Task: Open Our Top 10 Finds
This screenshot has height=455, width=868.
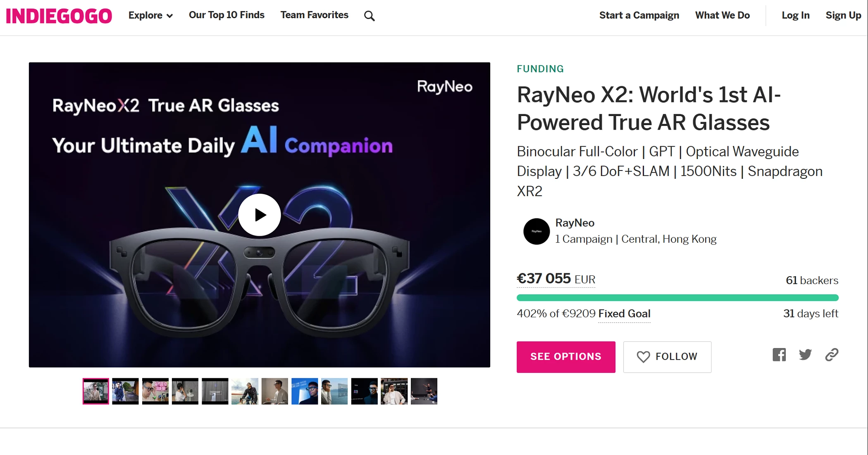Action: tap(227, 15)
